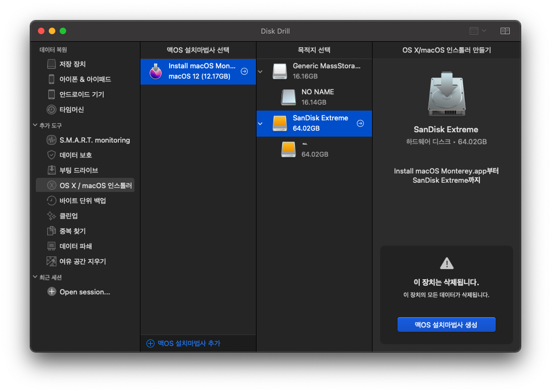Select 아이폰 & 아이패드 in sidebar

[x=85, y=79]
